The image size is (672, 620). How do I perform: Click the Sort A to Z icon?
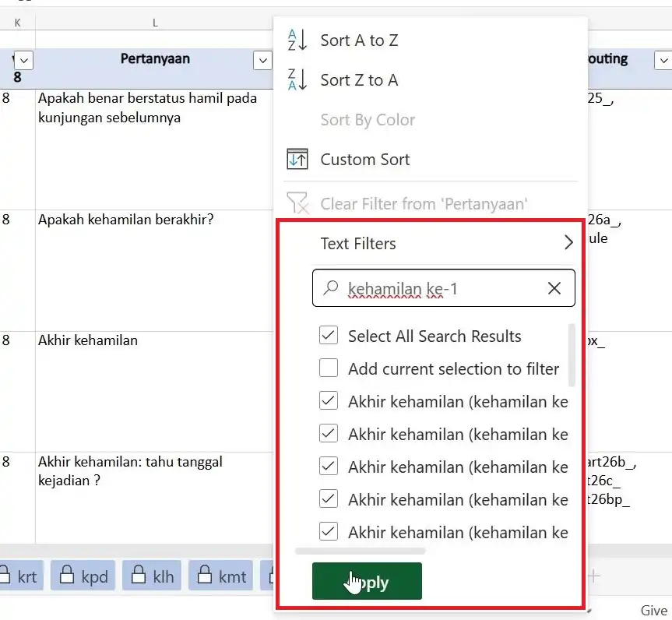tap(298, 41)
